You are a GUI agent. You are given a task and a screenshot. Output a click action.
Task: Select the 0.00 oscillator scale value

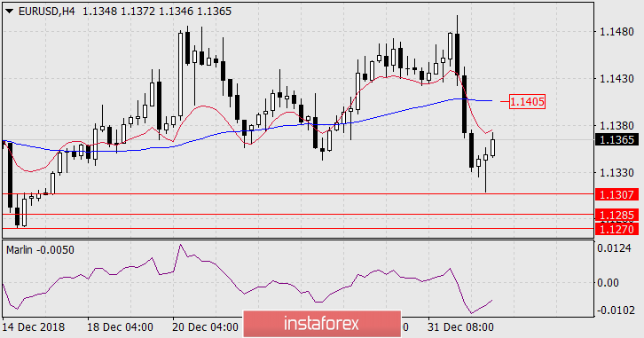click(x=608, y=283)
